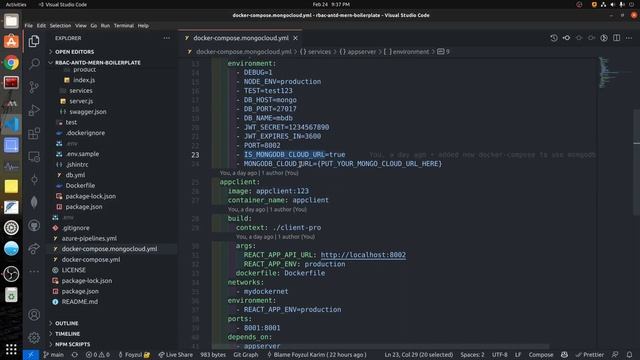Click the feedback icon in status bar
The width and height of the screenshot is (640, 360).
[x=615, y=355]
